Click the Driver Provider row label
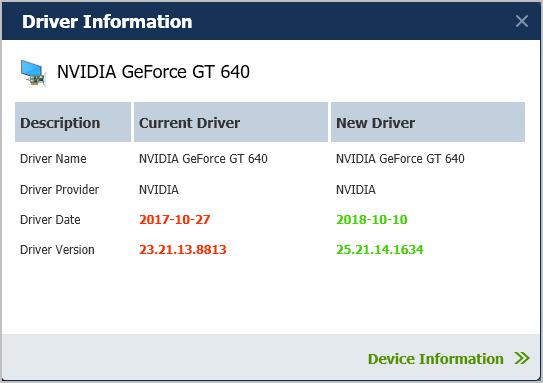 click(59, 189)
